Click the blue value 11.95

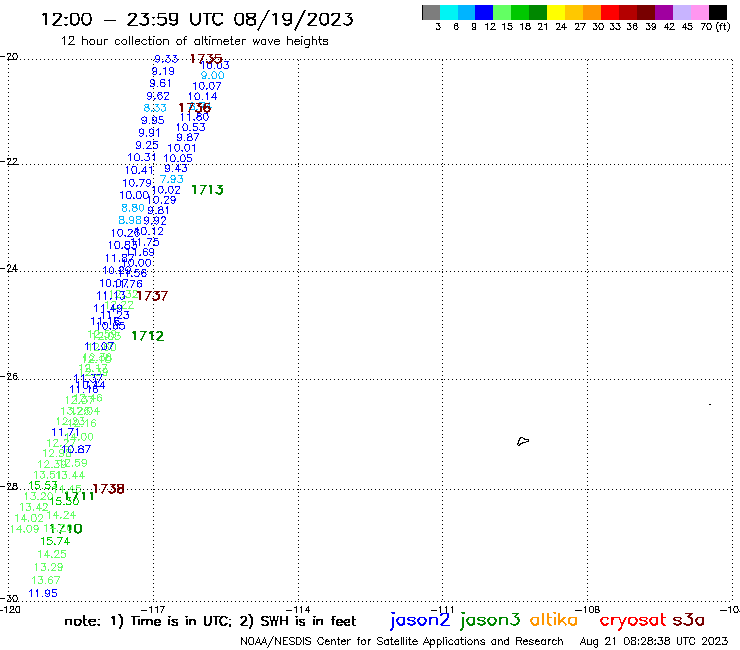pos(43,593)
